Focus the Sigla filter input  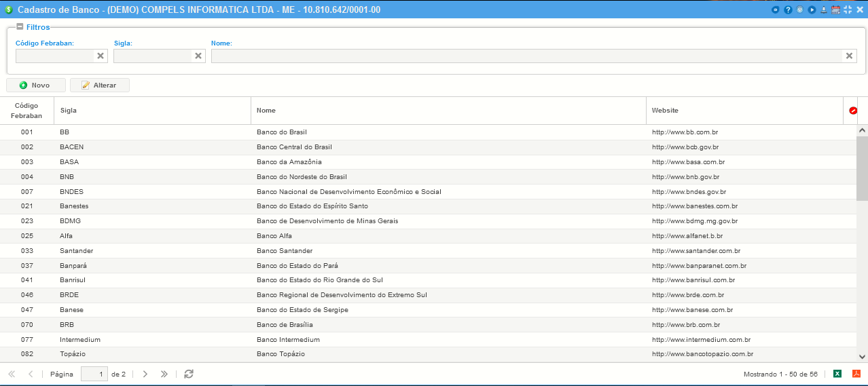(153, 56)
